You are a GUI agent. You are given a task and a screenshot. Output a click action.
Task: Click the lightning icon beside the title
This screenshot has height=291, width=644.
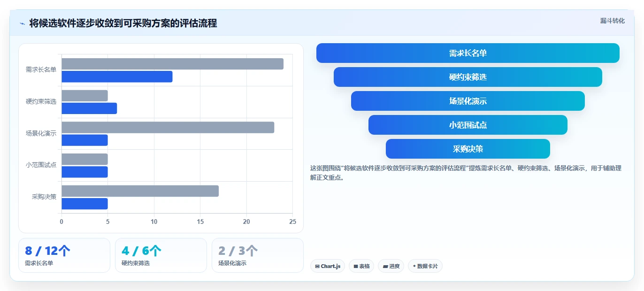22,23
